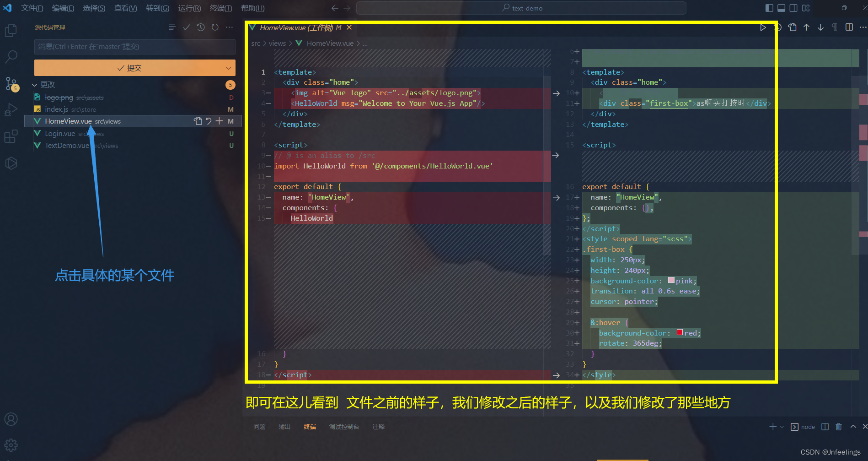This screenshot has width=868, height=461.
Task: Revert the import HelloWorld block via arrow
Action: tap(556, 156)
